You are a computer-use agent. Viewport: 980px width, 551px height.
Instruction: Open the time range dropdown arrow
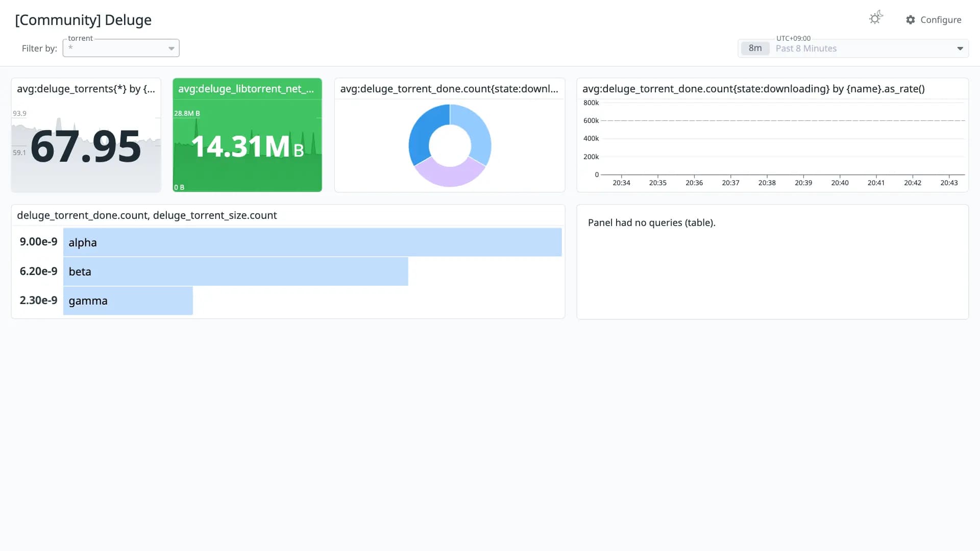(x=960, y=48)
